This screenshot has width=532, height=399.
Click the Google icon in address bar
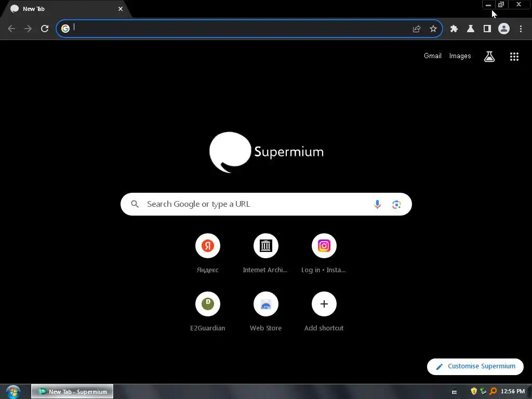65,29
